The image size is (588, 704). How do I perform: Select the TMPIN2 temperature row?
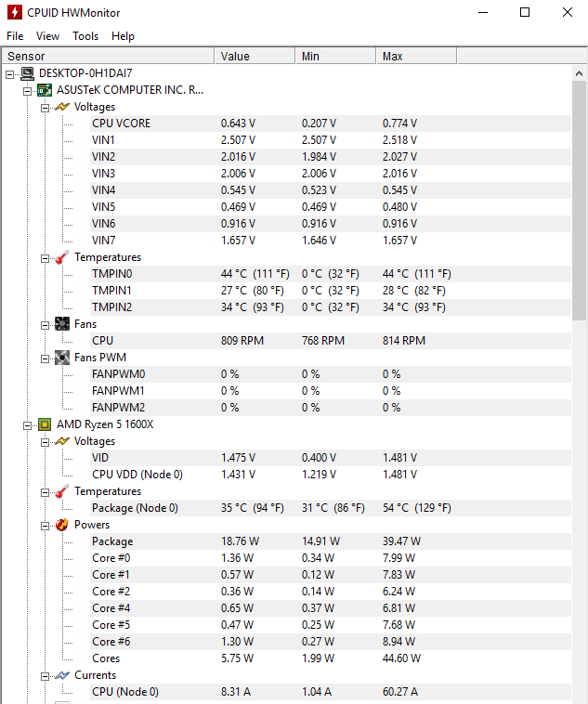point(331,307)
